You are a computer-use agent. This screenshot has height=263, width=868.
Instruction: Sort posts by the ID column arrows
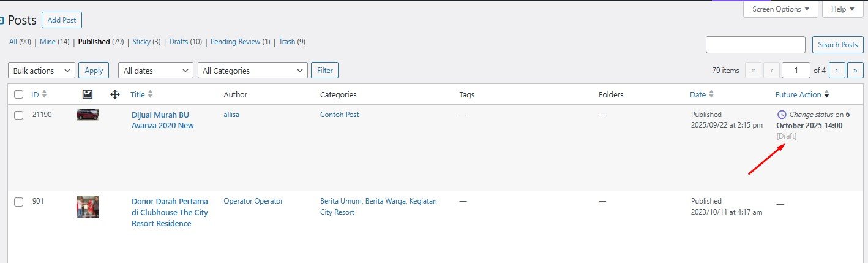pyautogui.click(x=44, y=94)
